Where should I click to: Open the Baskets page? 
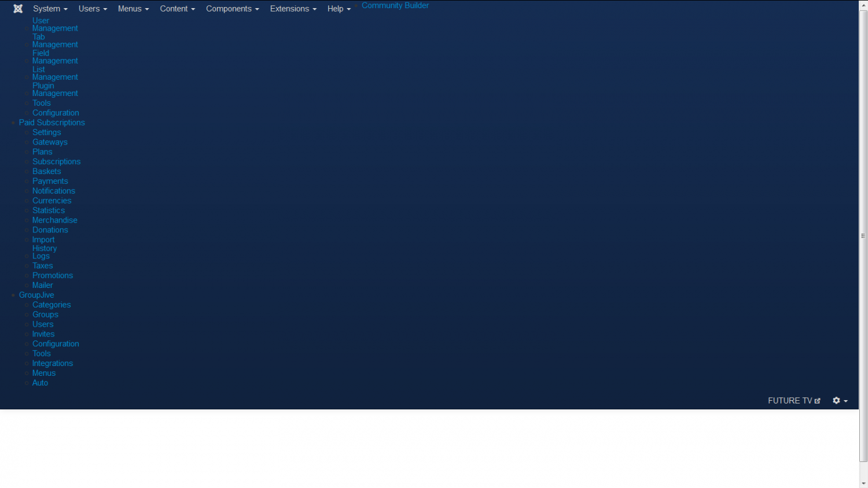[47, 172]
